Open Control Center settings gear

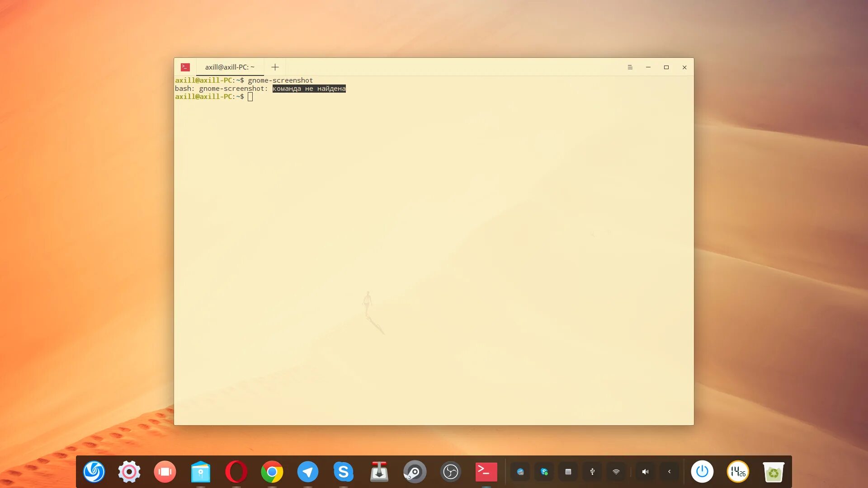[129, 472]
